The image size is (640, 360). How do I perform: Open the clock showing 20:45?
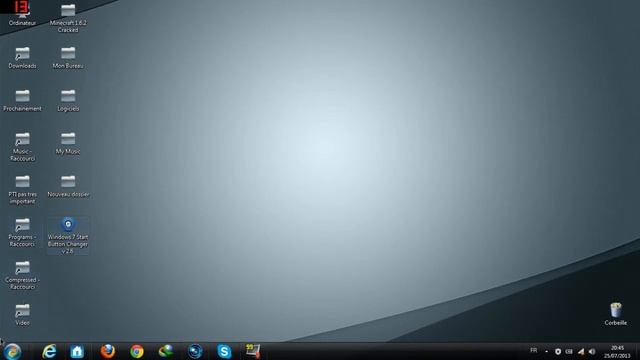(x=617, y=352)
